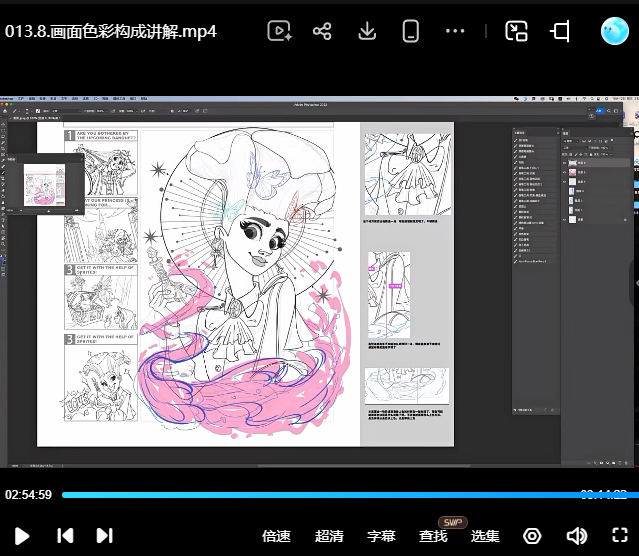Hide the top selected layer in Photoshop

[564, 163]
